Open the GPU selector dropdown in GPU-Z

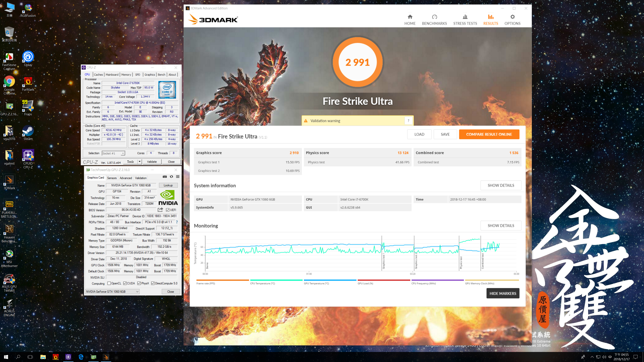(x=112, y=292)
